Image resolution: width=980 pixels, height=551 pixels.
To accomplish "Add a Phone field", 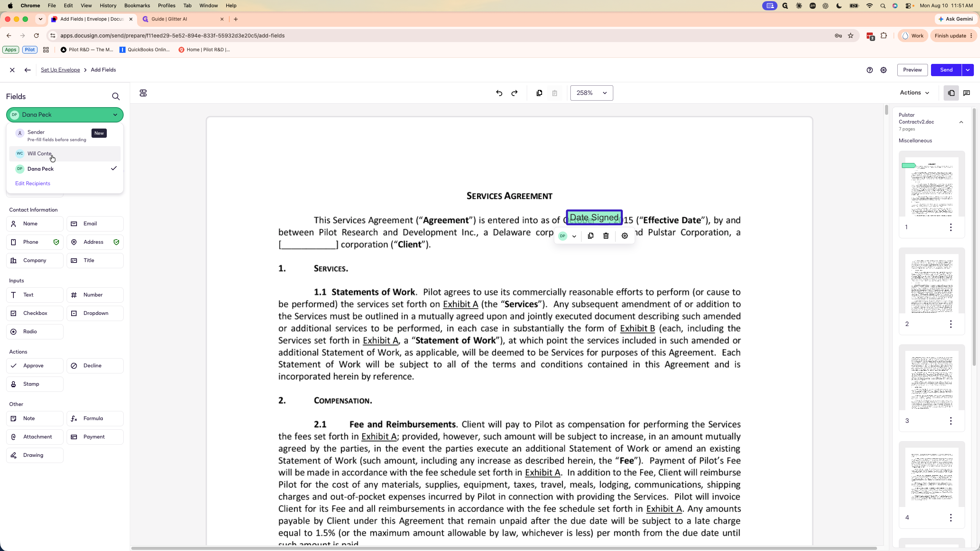I will tap(35, 242).
